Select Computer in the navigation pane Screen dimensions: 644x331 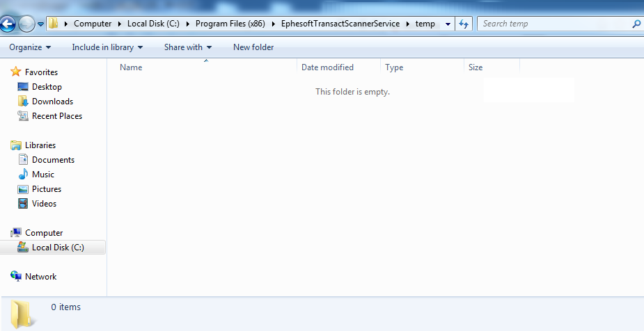(44, 233)
